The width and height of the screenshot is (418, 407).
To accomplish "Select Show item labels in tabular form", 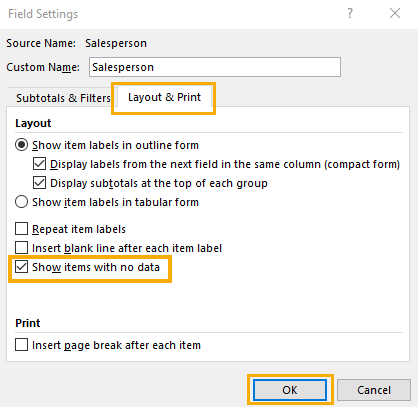I will (x=21, y=202).
